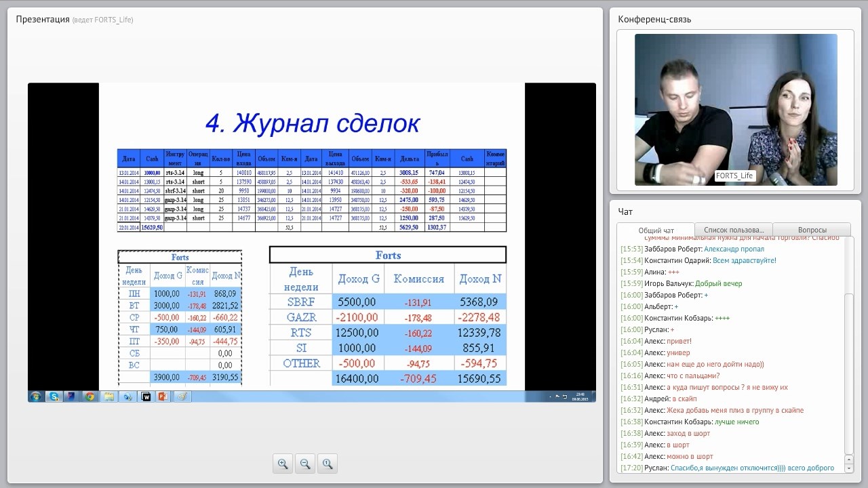This screenshot has height=488, width=868.
Task: Zoom in on the presentation
Action: [283, 464]
